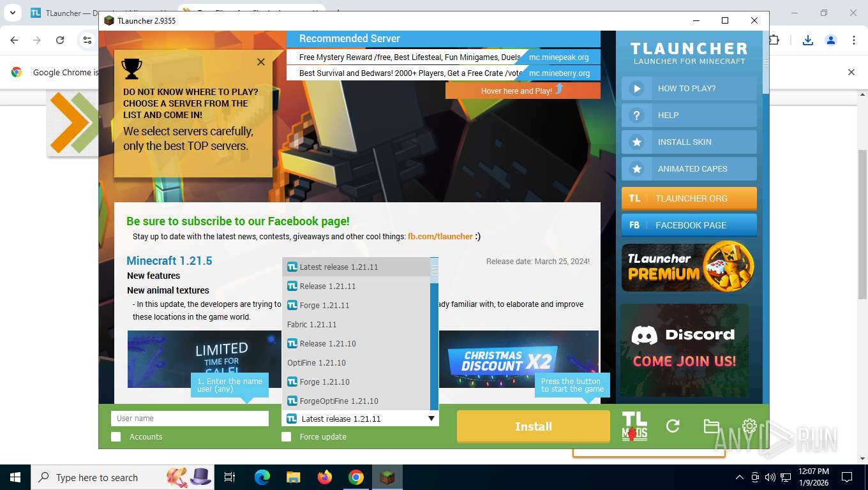Choose Fabric 1.21.11 version
The height and width of the screenshot is (490, 868).
356,325
